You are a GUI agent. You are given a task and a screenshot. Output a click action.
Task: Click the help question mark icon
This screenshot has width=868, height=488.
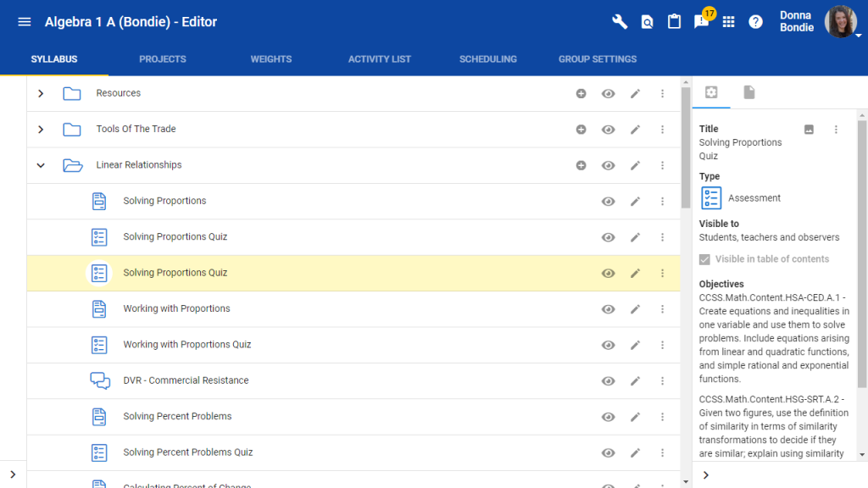pyautogui.click(x=755, y=22)
